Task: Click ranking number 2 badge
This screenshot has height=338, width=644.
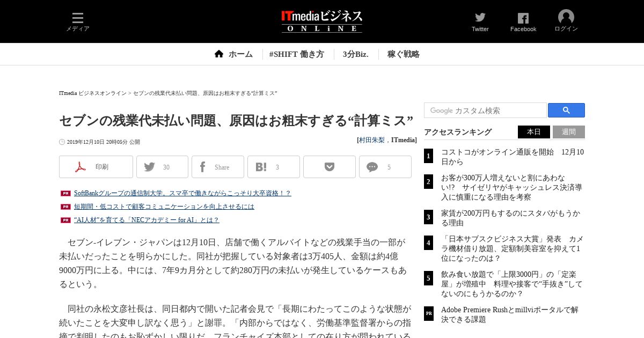Action: [428, 181]
